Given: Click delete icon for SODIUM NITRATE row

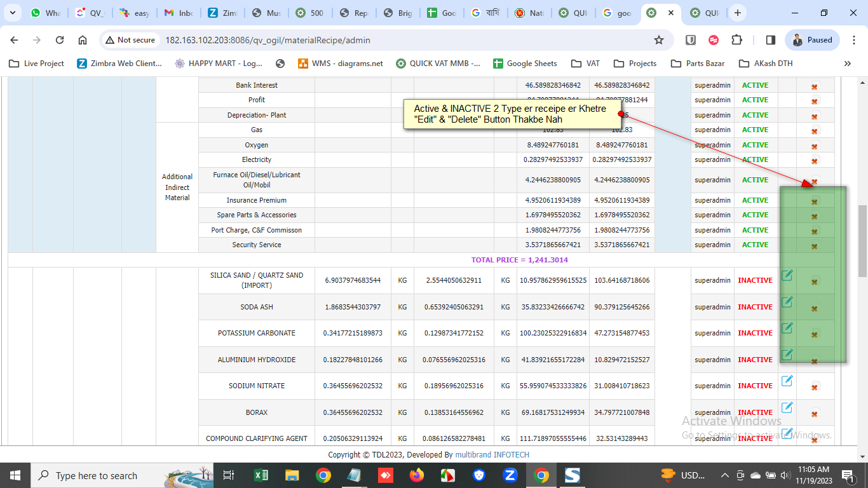Looking at the screenshot, I should click(x=815, y=386).
